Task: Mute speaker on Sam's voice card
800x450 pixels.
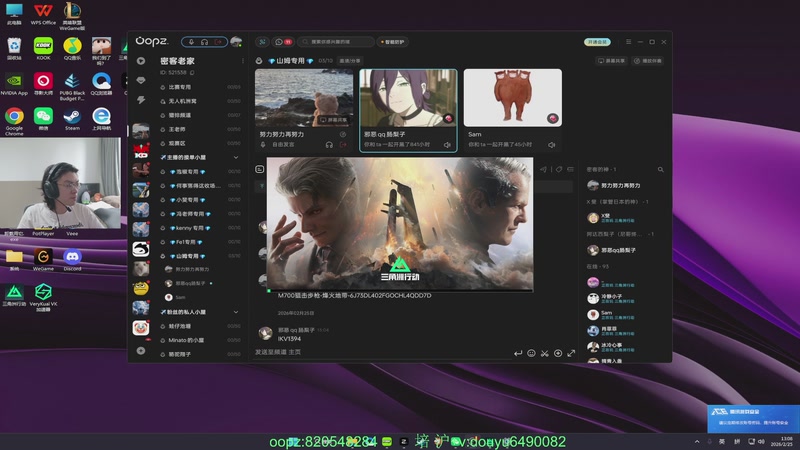Action: click(x=552, y=145)
